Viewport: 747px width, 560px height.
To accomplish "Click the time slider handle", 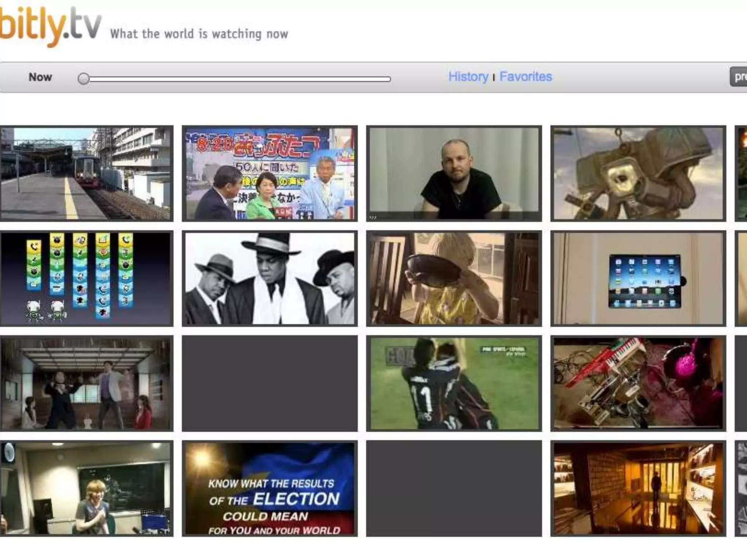I will tap(84, 79).
